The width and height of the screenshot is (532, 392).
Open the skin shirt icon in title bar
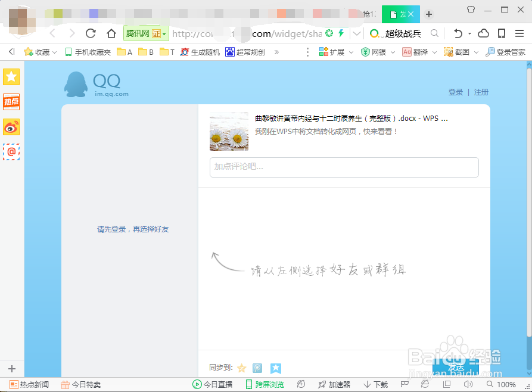coord(471,10)
